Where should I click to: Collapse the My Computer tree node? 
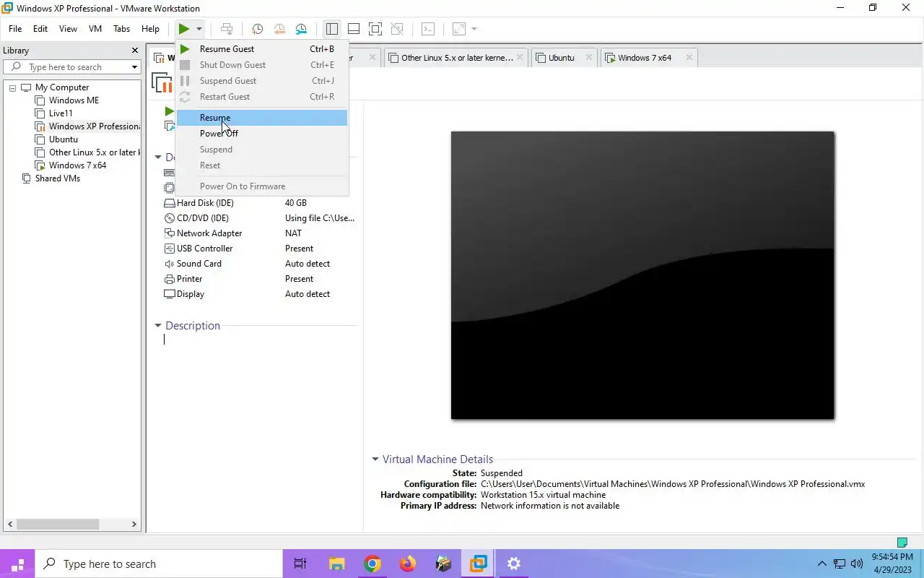[12, 87]
